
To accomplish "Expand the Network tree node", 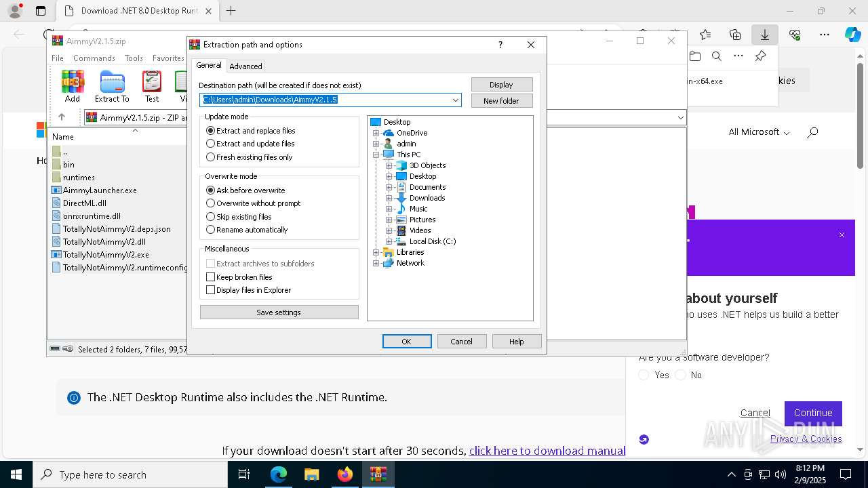I will (x=376, y=263).
